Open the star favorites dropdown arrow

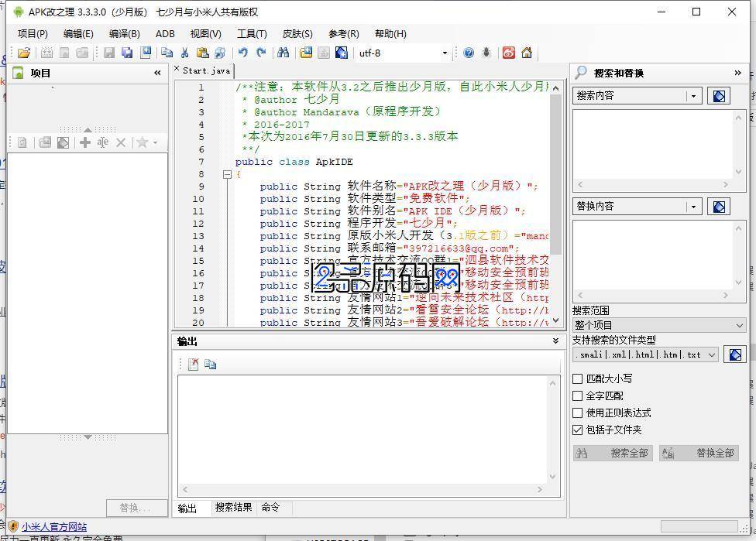(155, 142)
